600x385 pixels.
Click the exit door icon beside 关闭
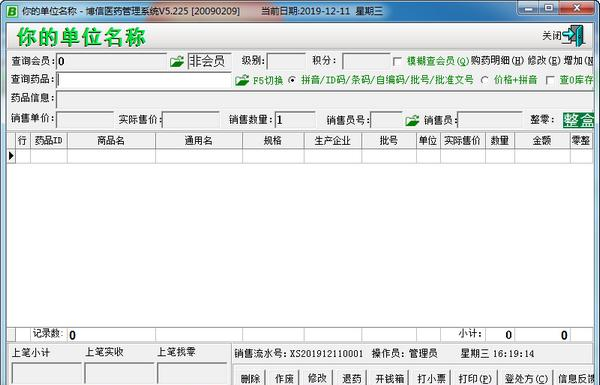[574, 36]
